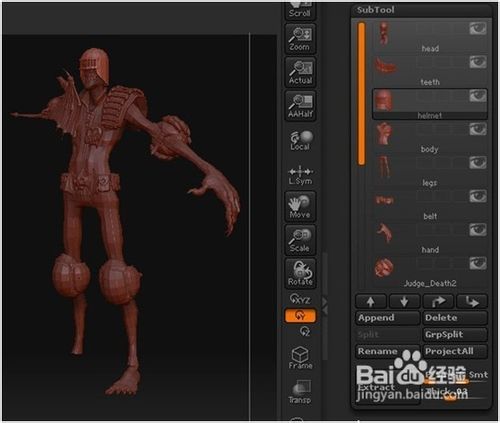500x423 pixels.
Task: Click the Scroll canvas navigation icon
Action: point(300,10)
